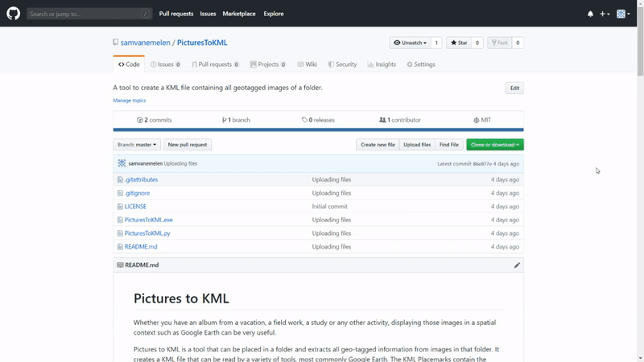
Task: Edit README with pencil icon
Action: [x=517, y=265]
